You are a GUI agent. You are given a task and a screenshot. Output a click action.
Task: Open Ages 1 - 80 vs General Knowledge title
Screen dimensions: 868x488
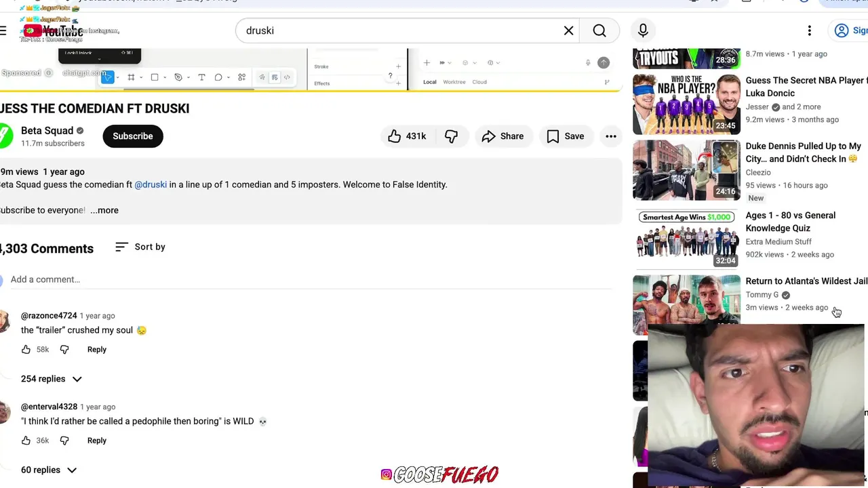tap(791, 222)
